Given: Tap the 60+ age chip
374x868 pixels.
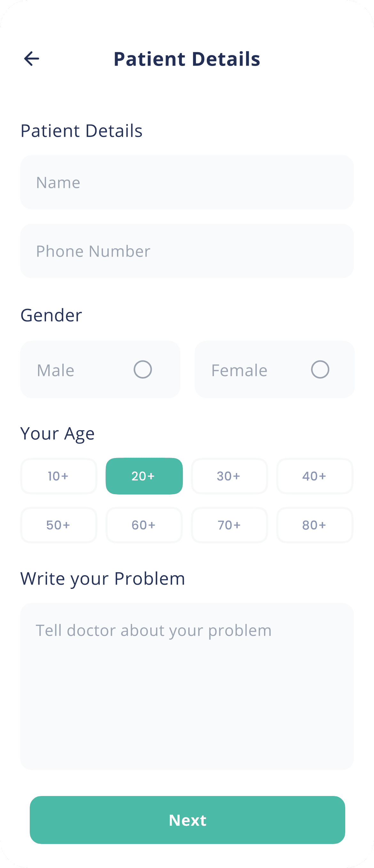Looking at the screenshot, I should 144,525.
